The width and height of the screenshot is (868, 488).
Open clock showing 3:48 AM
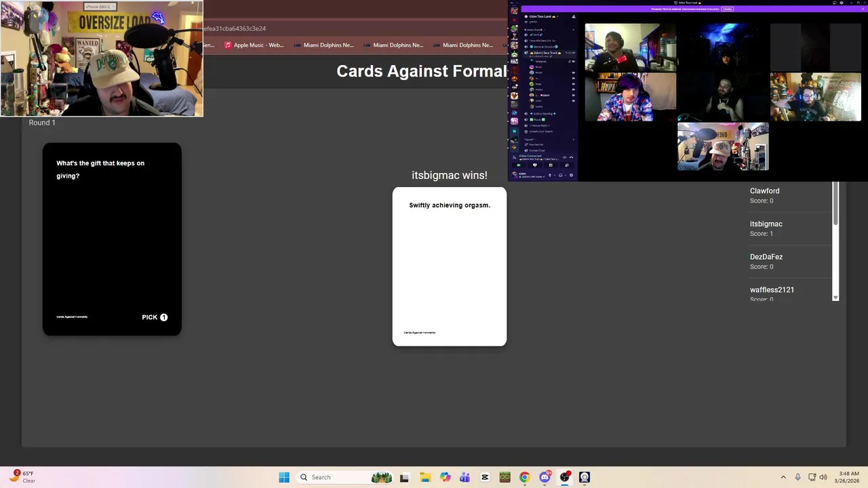(848, 477)
